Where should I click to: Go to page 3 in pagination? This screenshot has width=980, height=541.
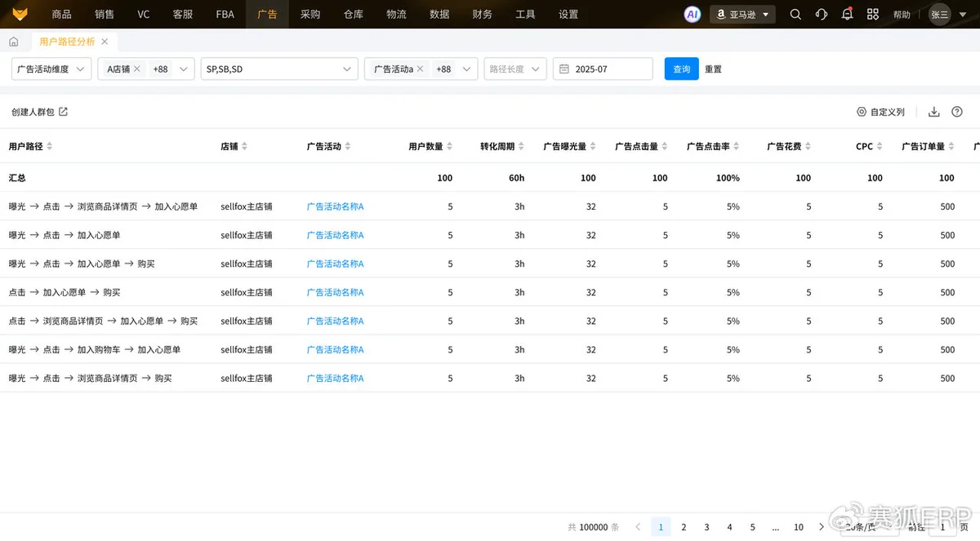tap(707, 527)
